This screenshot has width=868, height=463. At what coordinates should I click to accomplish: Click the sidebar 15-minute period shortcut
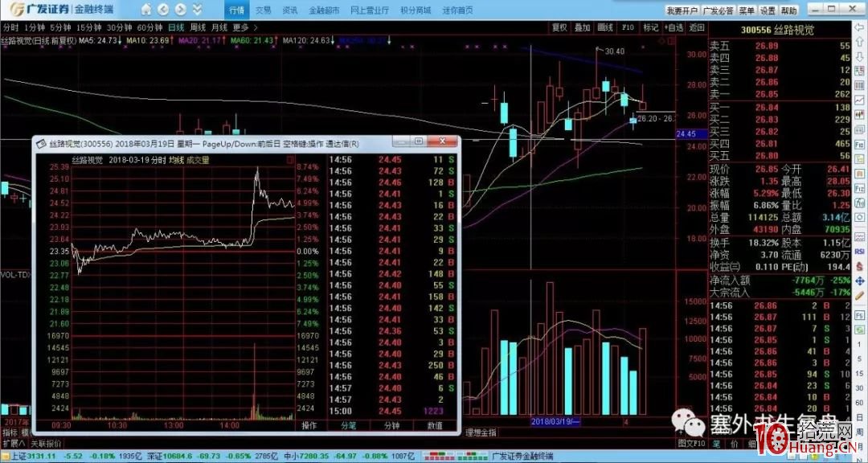(860, 374)
